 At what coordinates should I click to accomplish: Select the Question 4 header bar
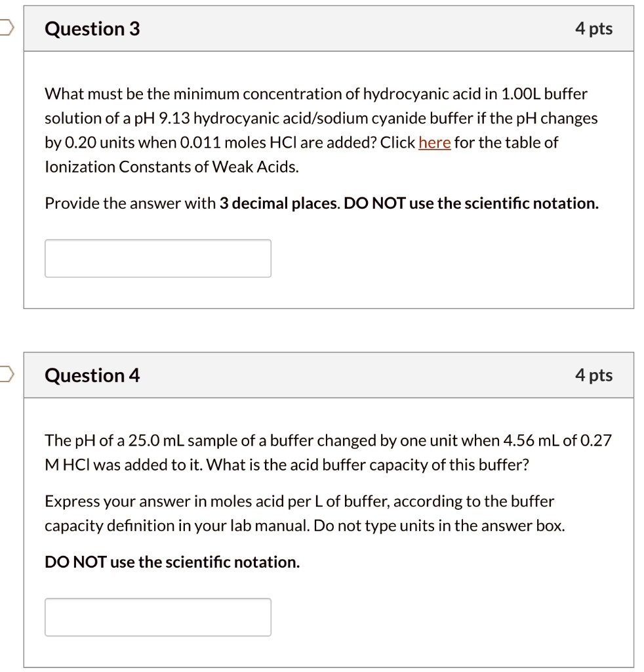tap(328, 375)
